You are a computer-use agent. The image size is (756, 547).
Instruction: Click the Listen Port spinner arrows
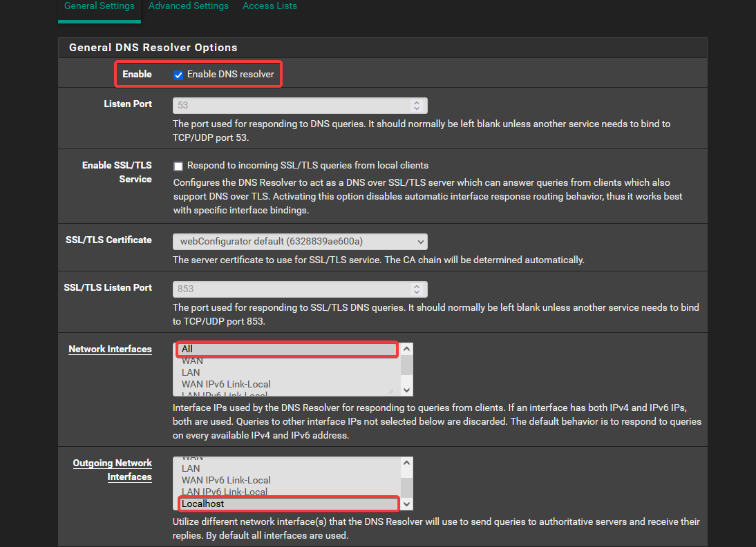[x=416, y=106]
